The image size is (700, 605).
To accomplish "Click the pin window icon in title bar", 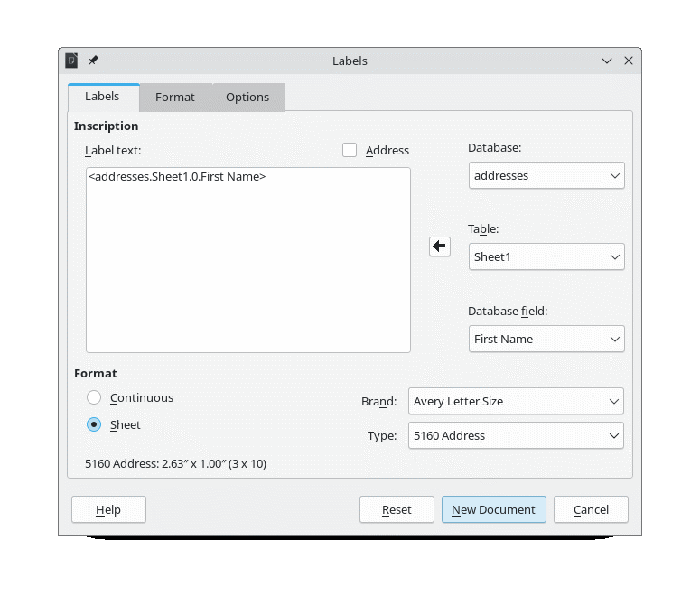I will [x=93, y=60].
